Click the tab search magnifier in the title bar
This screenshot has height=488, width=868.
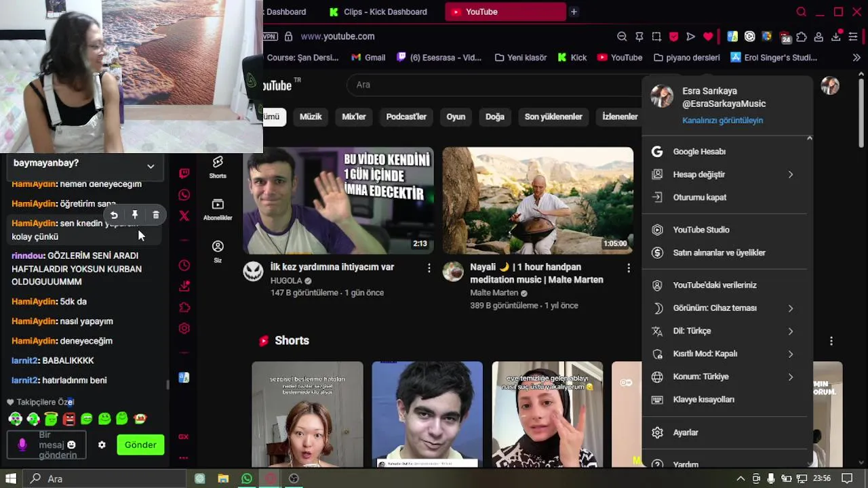[x=802, y=12]
